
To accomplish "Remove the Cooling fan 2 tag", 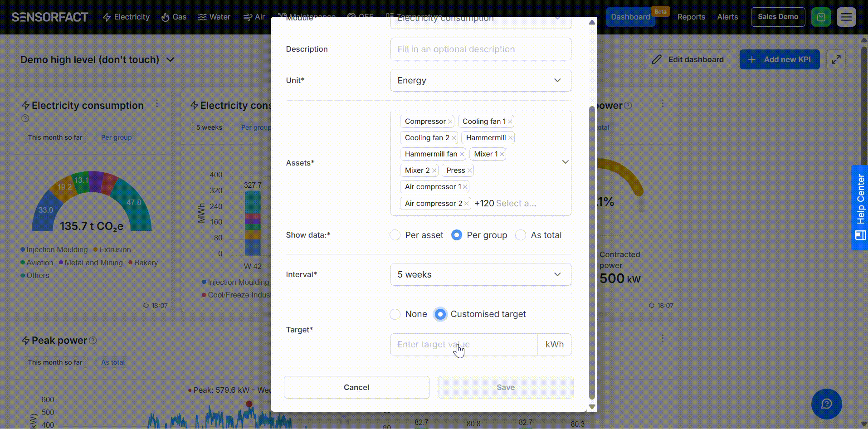I will point(454,138).
